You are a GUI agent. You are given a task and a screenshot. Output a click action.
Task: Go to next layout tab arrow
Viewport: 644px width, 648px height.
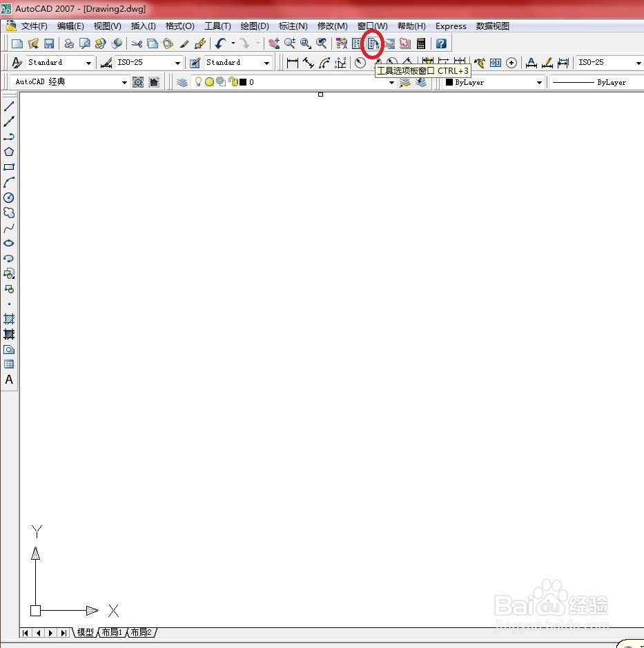click(x=50, y=633)
